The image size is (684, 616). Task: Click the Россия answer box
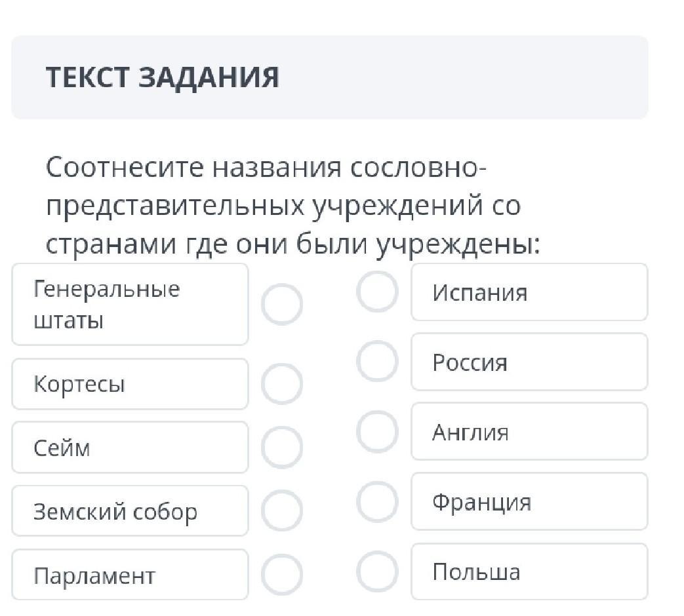529,362
